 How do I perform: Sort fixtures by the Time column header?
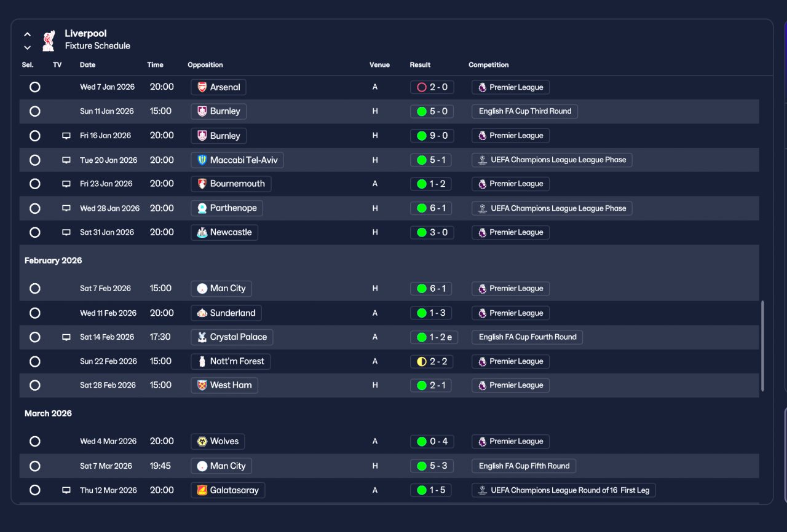[155, 65]
